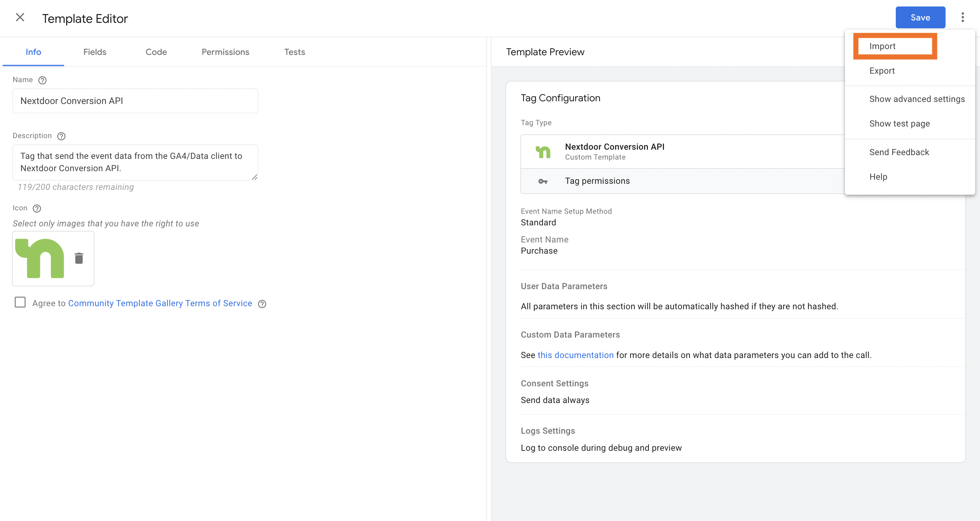The image size is (980, 521).
Task: Click the Nextdoor Conversion API tag type icon
Action: coord(543,150)
